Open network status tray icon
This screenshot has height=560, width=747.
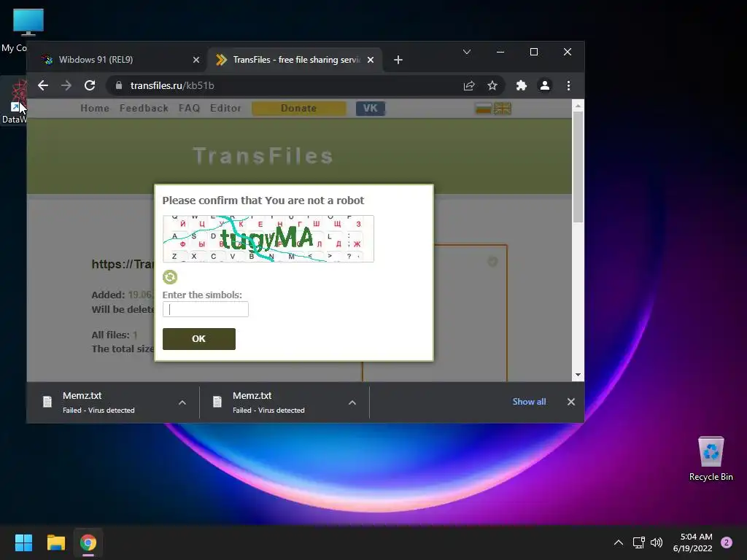[638, 542]
